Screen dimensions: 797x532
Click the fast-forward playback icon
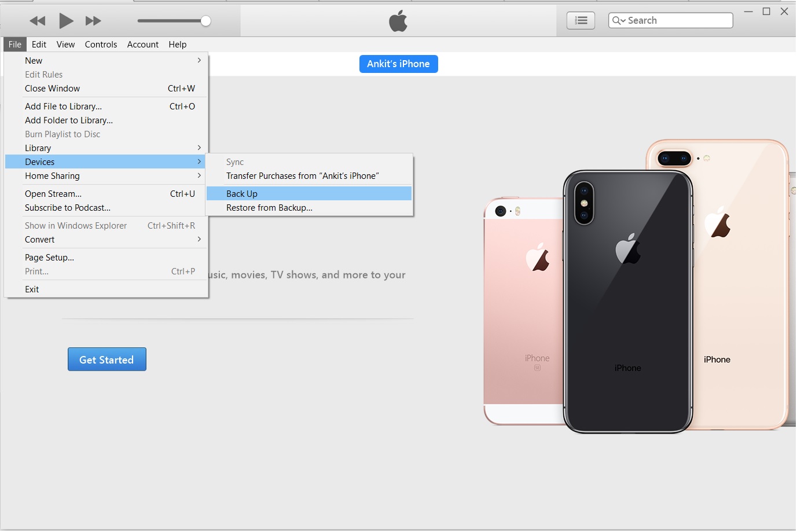(93, 21)
